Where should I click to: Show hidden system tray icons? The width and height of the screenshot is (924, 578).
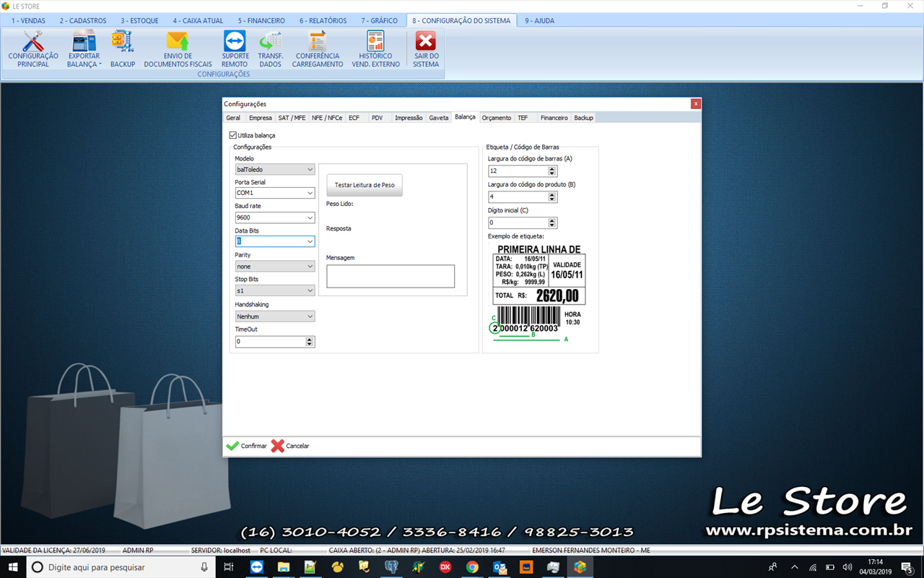tap(795, 567)
